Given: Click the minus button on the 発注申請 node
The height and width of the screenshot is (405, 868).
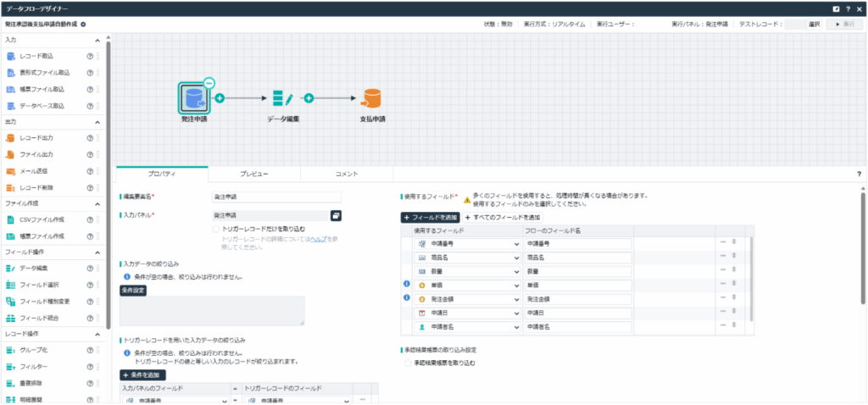Looking at the screenshot, I should [x=209, y=83].
